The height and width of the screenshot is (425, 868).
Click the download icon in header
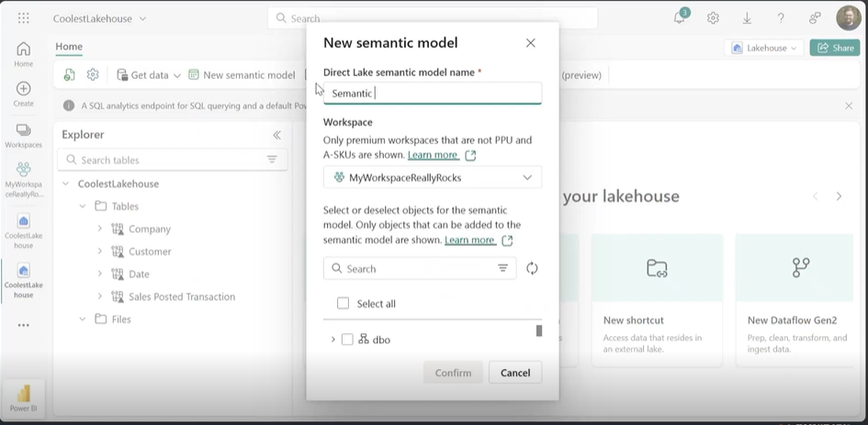tap(747, 18)
